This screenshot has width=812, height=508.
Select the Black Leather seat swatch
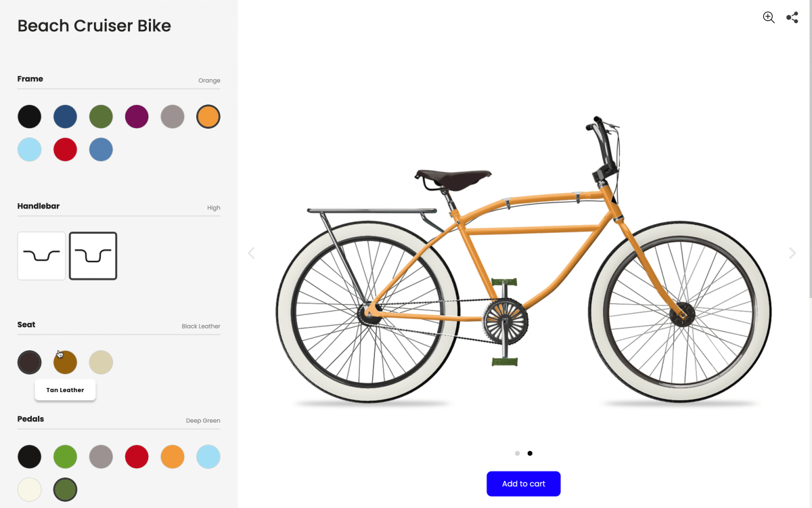pos(30,362)
